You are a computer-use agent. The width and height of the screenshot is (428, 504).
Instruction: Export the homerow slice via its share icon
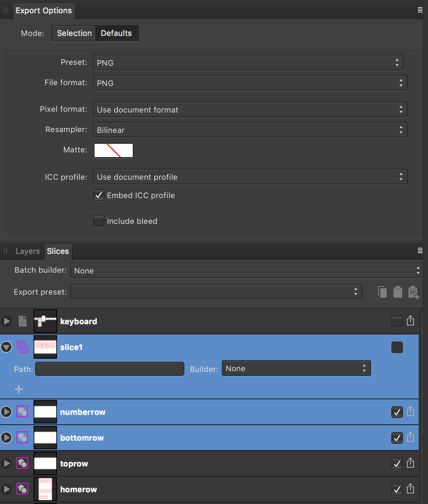(x=410, y=489)
